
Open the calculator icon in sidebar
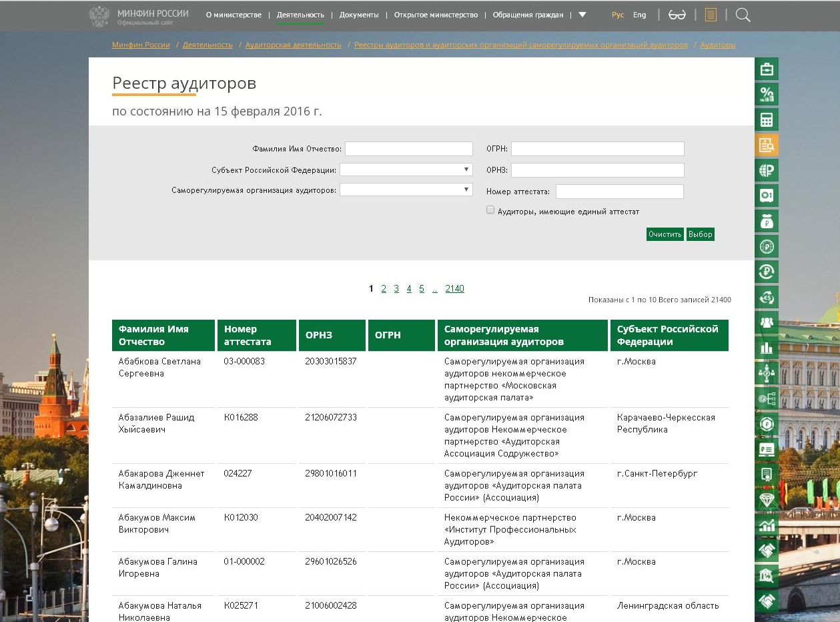pos(766,120)
